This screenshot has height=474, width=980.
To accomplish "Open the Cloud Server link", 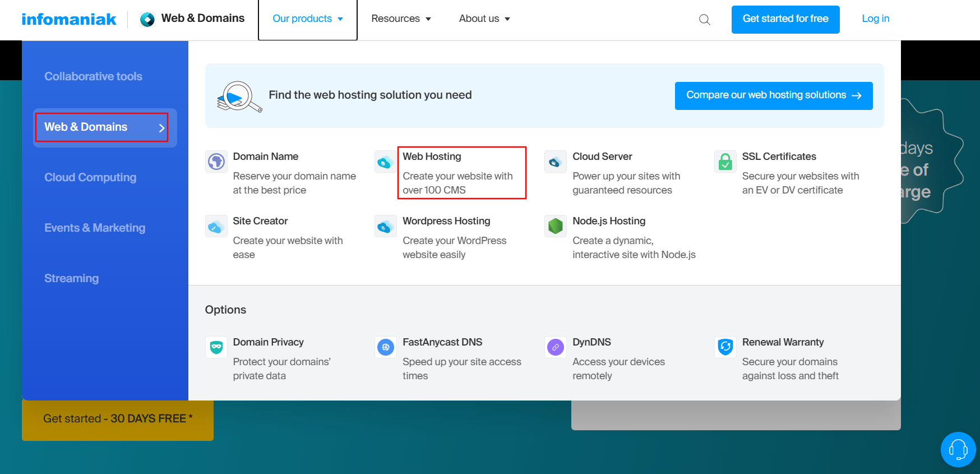I will [x=602, y=157].
